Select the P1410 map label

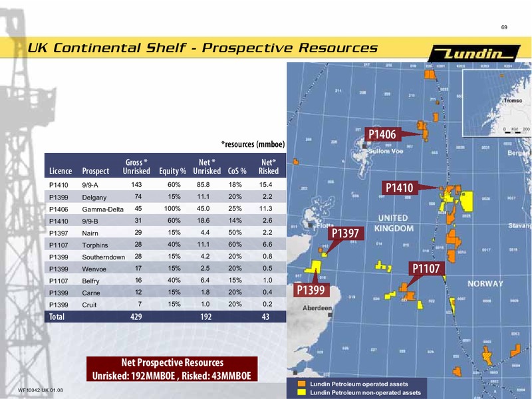point(400,188)
